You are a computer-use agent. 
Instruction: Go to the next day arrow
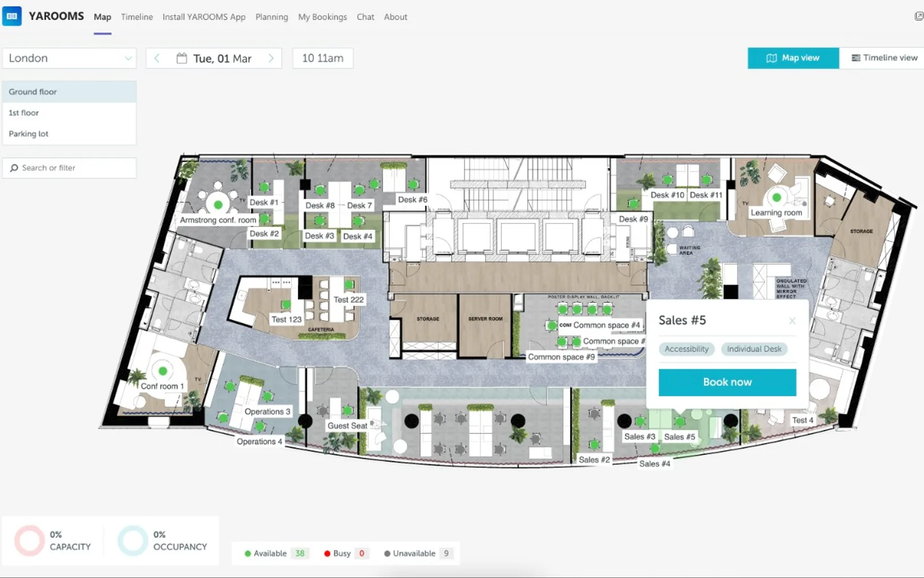pos(271,58)
